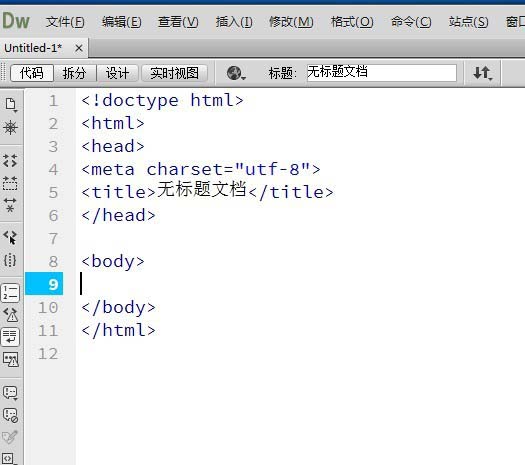Balance braces in the code
This screenshot has height=465, width=525.
tap(10, 259)
